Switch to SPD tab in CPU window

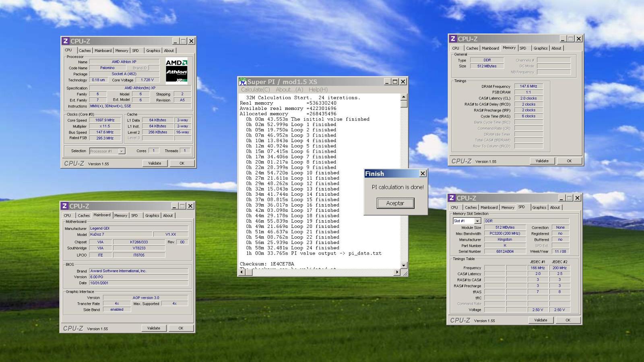click(136, 51)
